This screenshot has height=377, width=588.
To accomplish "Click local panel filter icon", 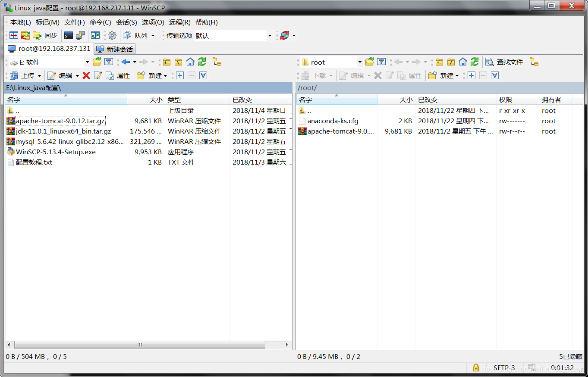I will pos(109,62).
